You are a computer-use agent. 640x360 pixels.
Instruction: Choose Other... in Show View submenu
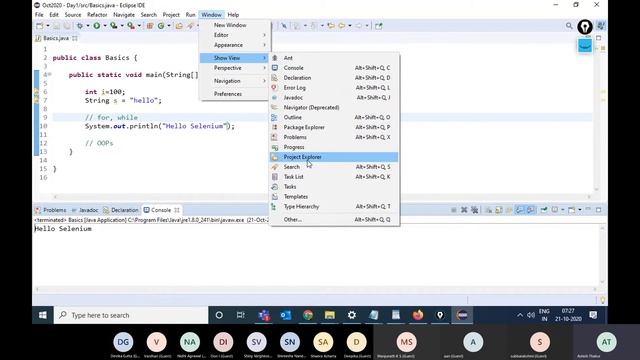(x=334, y=220)
